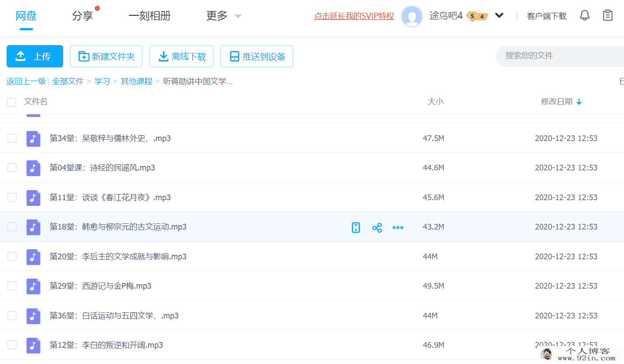Image resolution: width=624 pixels, height=364 pixels.
Task: Open file 第18堂：韩愈与柳宗元的古文运动.mp3
Action: pyautogui.click(x=118, y=227)
